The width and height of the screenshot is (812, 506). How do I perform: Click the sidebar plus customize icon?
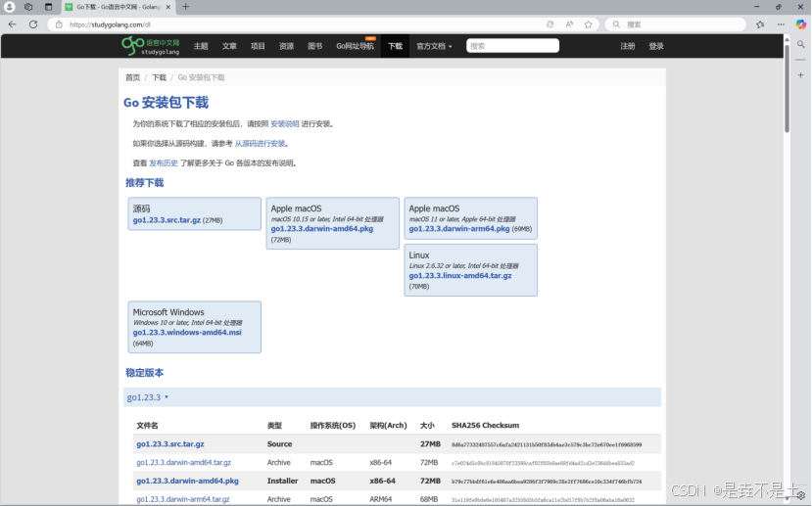[800, 75]
